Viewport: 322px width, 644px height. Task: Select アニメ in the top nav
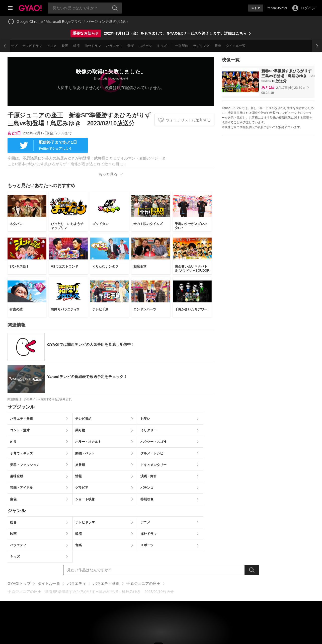[52, 46]
